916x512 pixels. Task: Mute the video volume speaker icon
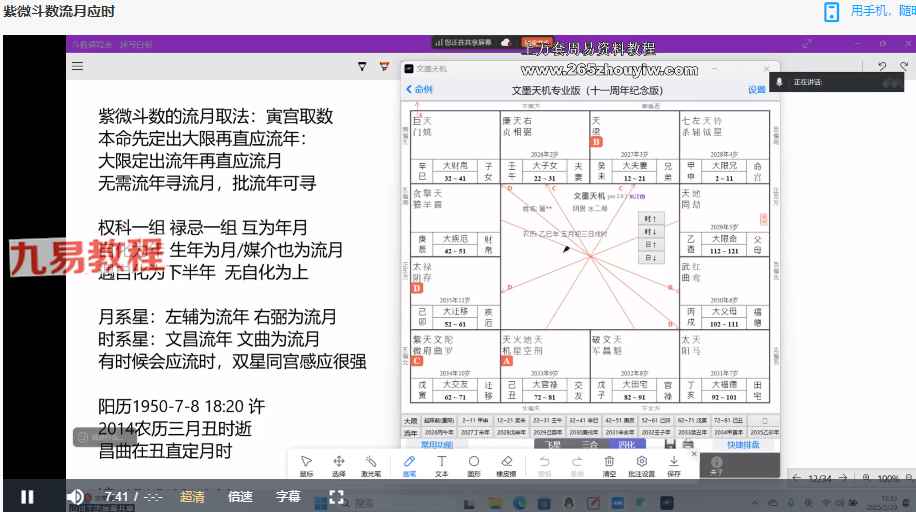[x=75, y=496]
